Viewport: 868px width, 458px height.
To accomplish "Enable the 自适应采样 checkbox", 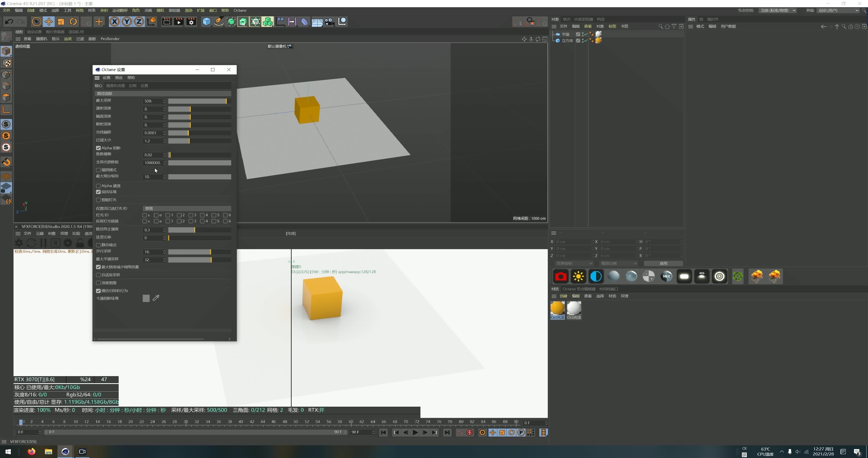I will [x=98, y=275].
